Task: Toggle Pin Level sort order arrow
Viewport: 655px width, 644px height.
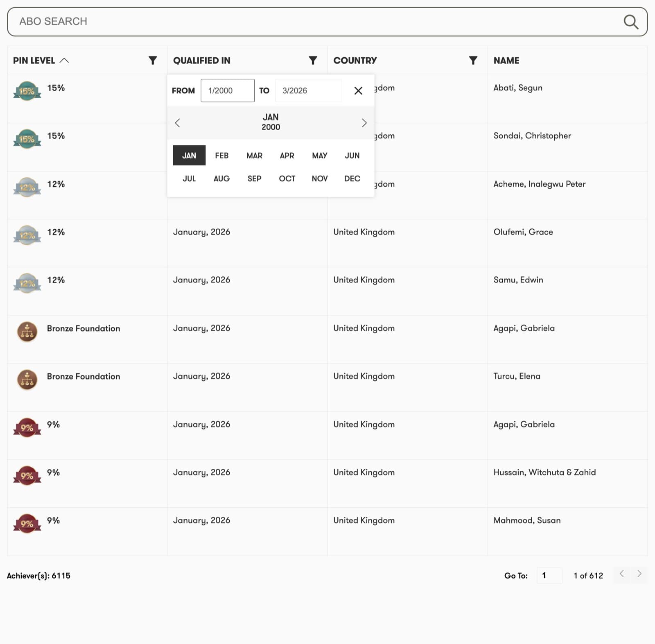Action: point(64,61)
